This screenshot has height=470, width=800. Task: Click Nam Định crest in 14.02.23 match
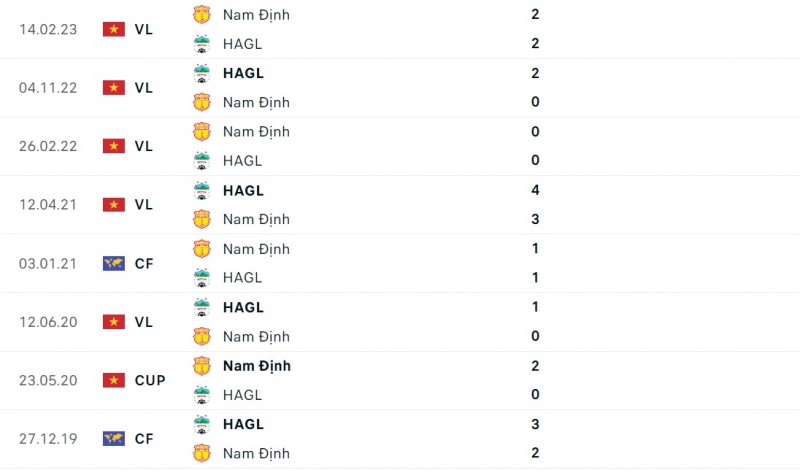tap(202, 15)
